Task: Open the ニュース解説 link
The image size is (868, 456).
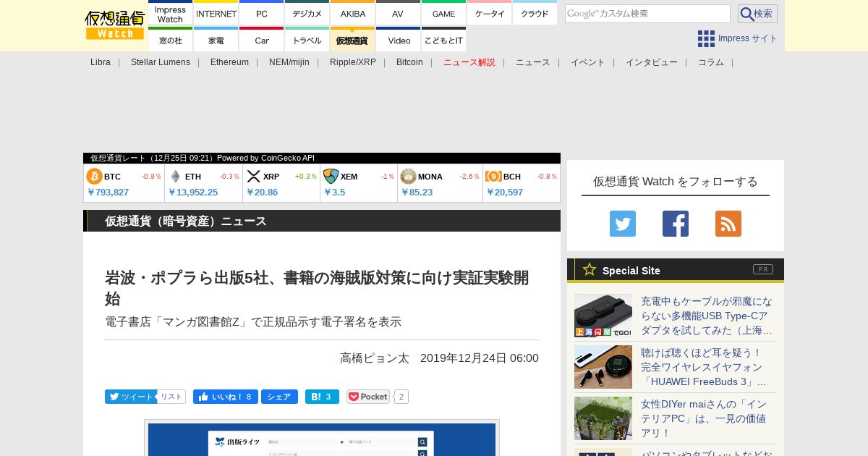Action: [469, 62]
